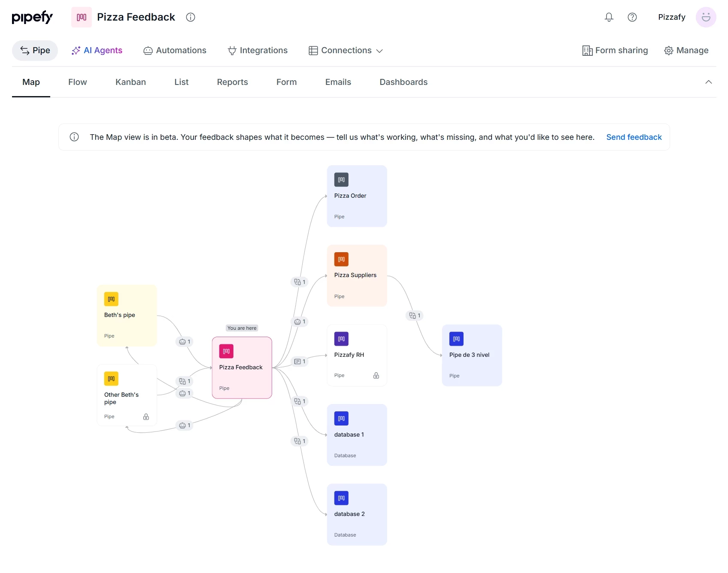Click the pink Pizza Feedback node icon

pos(226,351)
